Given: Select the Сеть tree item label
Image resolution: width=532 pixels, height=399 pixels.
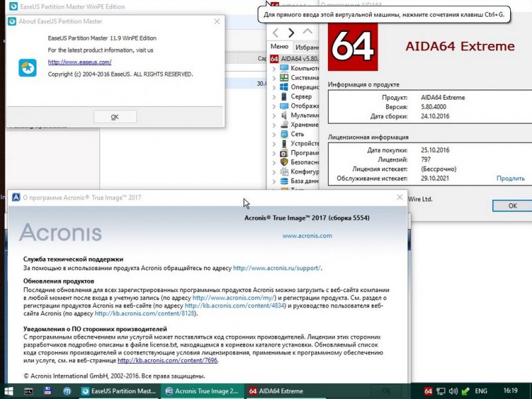Looking at the screenshot, I should 297,134.
